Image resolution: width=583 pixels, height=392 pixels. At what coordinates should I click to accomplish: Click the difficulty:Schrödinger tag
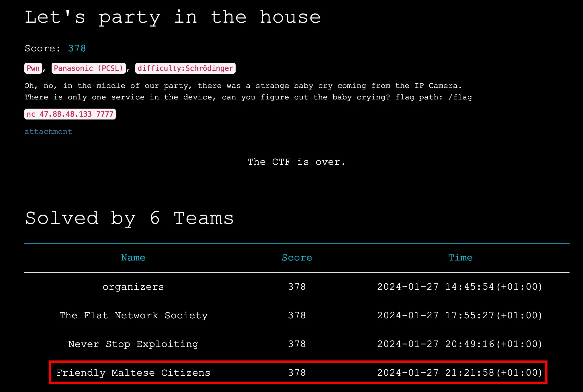(x=185, y=68)
